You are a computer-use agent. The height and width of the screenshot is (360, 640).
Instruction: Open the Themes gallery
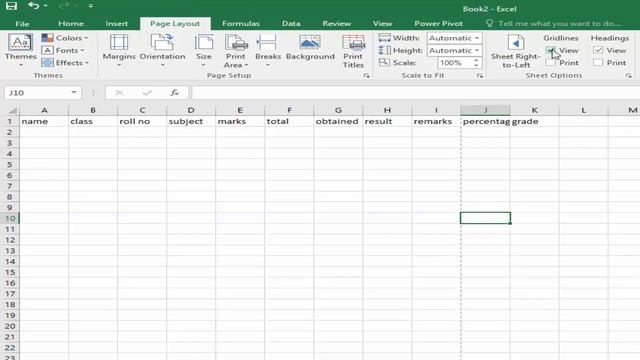point(20,51)
